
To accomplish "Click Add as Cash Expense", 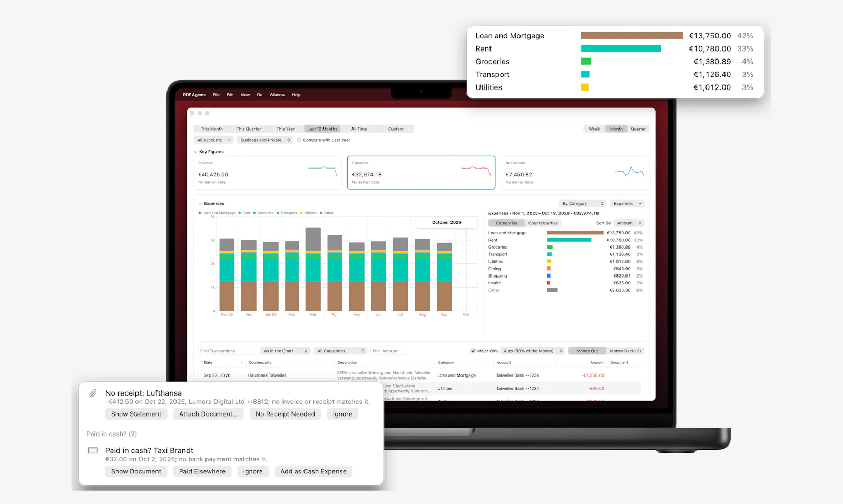I will (313, 471).
